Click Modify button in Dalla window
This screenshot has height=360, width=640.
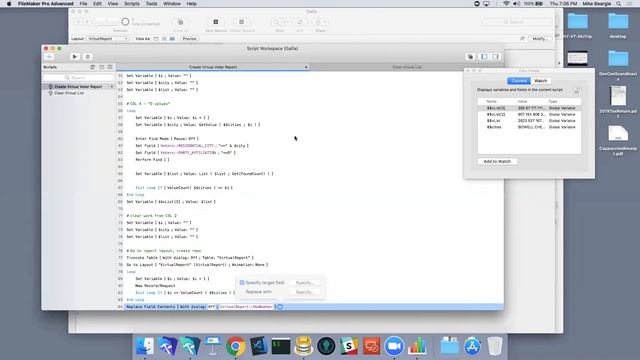(x=539, y=39)
